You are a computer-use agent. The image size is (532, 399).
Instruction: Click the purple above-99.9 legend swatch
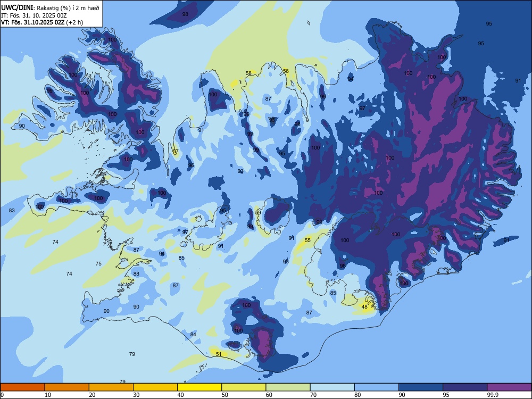point(509,387)
